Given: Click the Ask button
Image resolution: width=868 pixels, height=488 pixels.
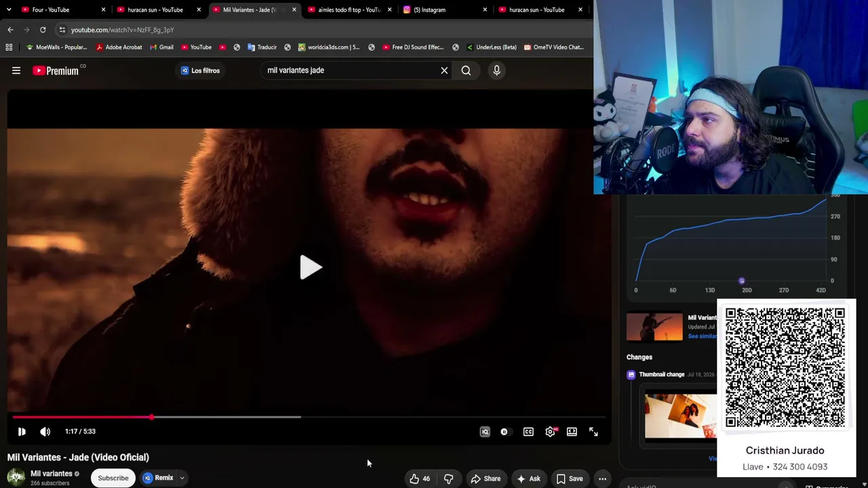Looking at the screenshot, I should click(528, 479).
